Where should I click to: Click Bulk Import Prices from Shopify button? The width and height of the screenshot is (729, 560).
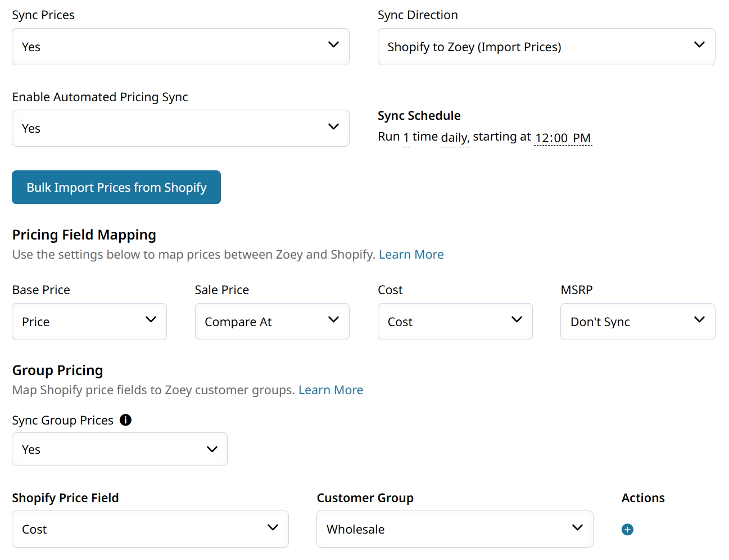click(x=116, y=187)
